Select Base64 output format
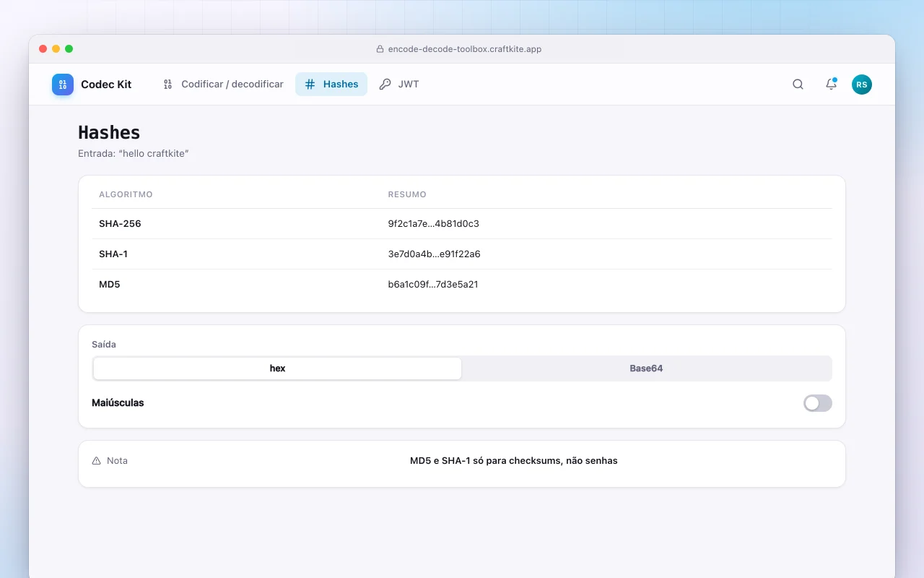The image size is (924, 578). click(x=646, y=368)
